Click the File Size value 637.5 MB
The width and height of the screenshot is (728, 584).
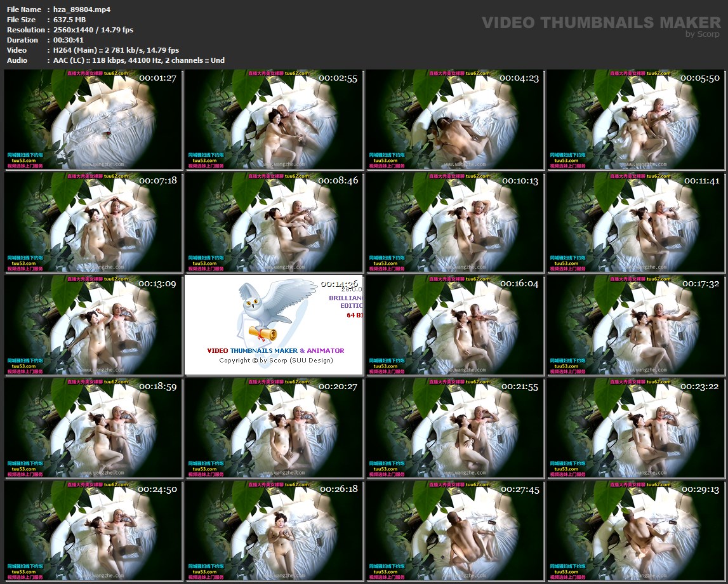pyautogui.click(x=69, y=20)
